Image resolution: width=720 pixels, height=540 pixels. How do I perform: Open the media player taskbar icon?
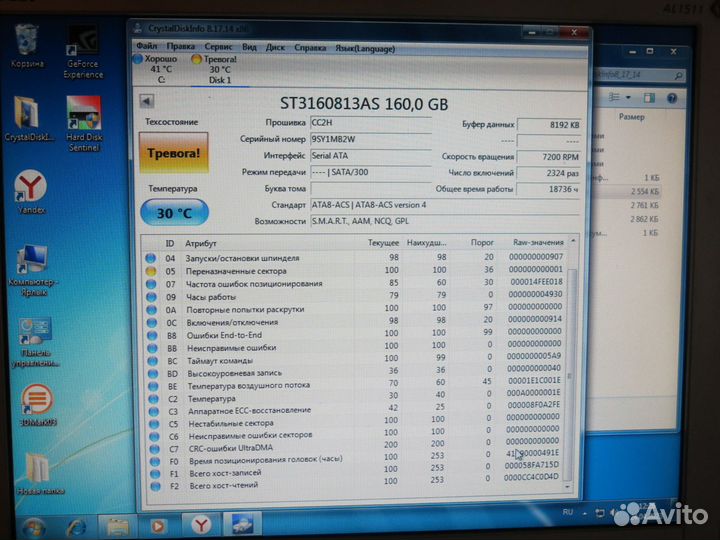tap(158, 526)
